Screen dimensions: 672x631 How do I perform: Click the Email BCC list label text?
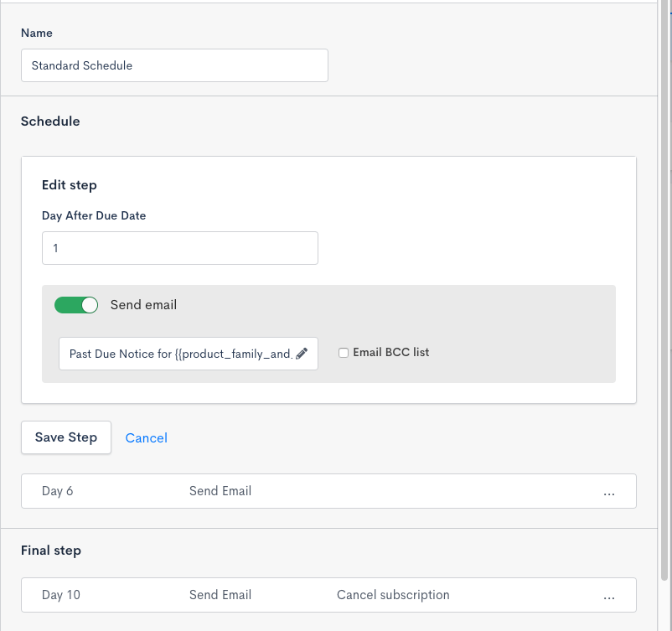pos(390,353)
